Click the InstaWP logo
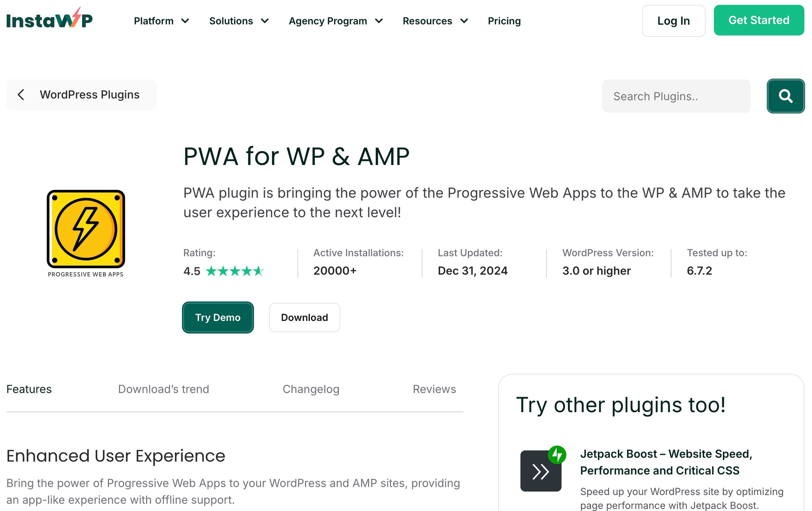 coord(50,20)
